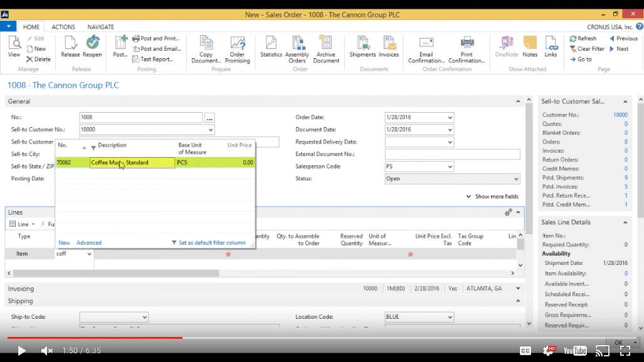
Task: Open the Links icon
Action: (x=551, y=46)
